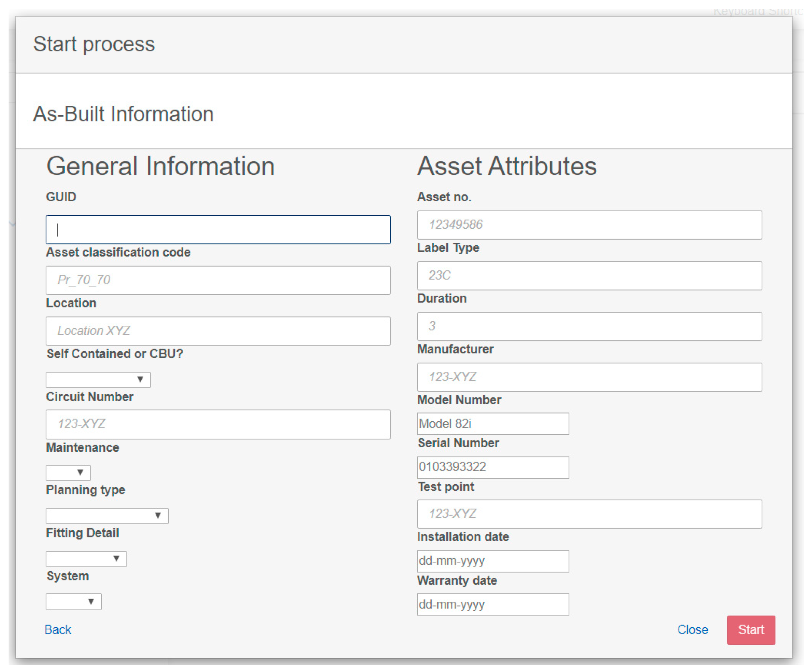Focus the Test point field
Screen dimensions: 811x672
(x=589, y=514)
